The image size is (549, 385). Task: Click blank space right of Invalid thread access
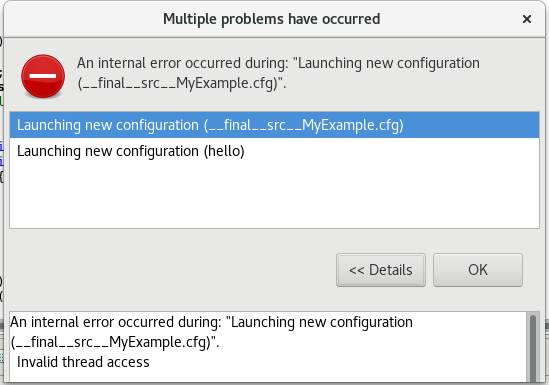pos(336,362)
